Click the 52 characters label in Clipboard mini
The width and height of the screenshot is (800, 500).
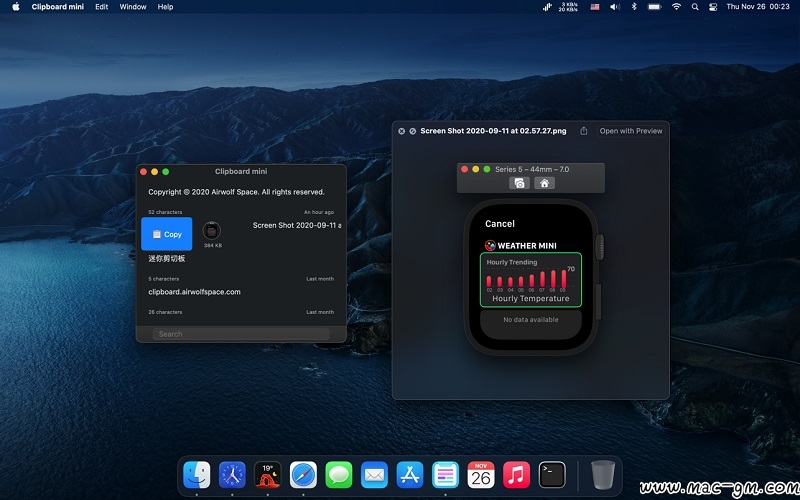[165, 212]
